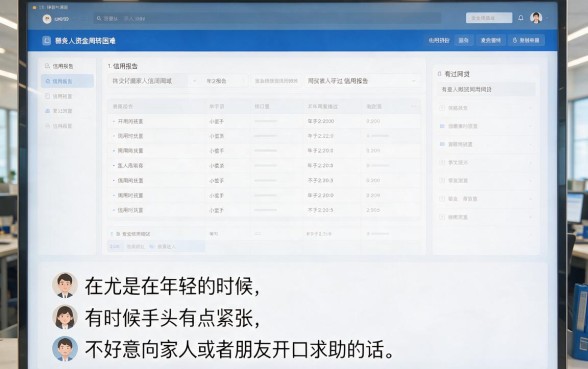
Task: Open the '年2报告' dropdown
Action: point(225,81)
